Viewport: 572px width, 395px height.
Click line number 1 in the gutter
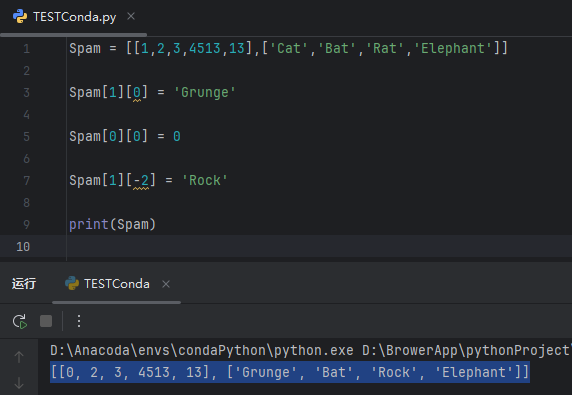coord(26,49)
